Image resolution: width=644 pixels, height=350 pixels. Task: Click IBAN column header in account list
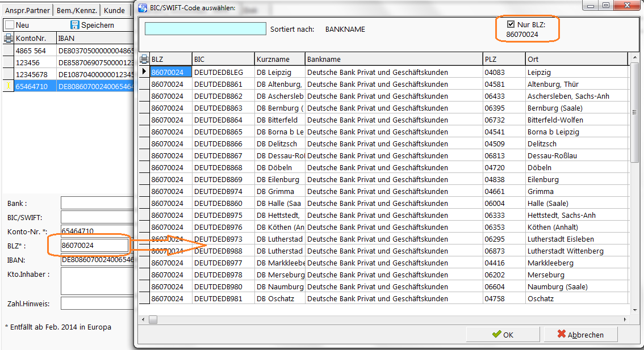click(x=95, y=38)
